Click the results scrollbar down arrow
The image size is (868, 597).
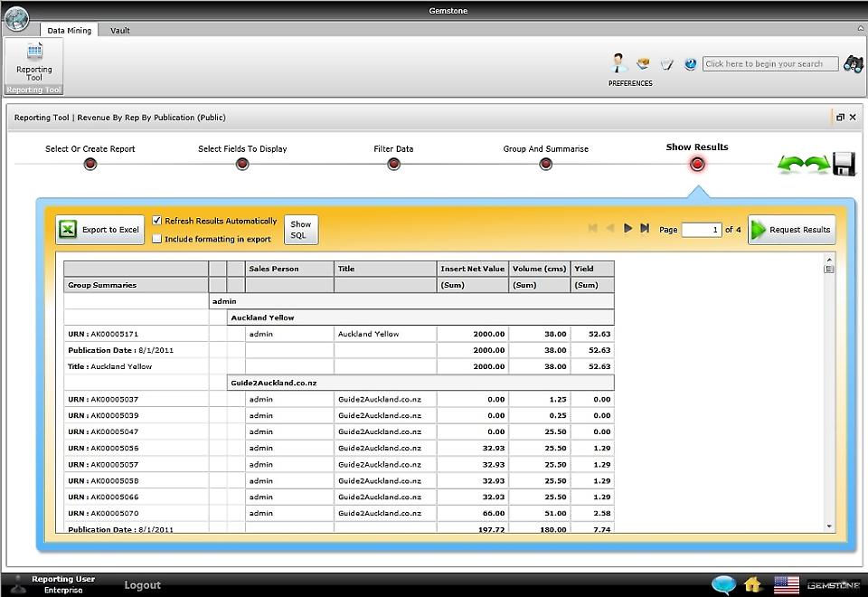(x=829, y=526)
